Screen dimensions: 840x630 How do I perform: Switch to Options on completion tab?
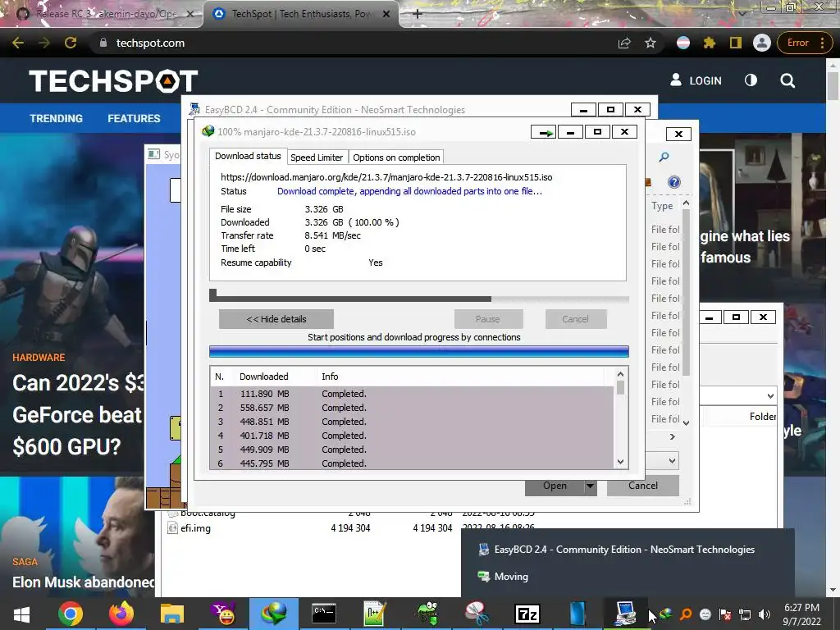[x=396, y=157]
